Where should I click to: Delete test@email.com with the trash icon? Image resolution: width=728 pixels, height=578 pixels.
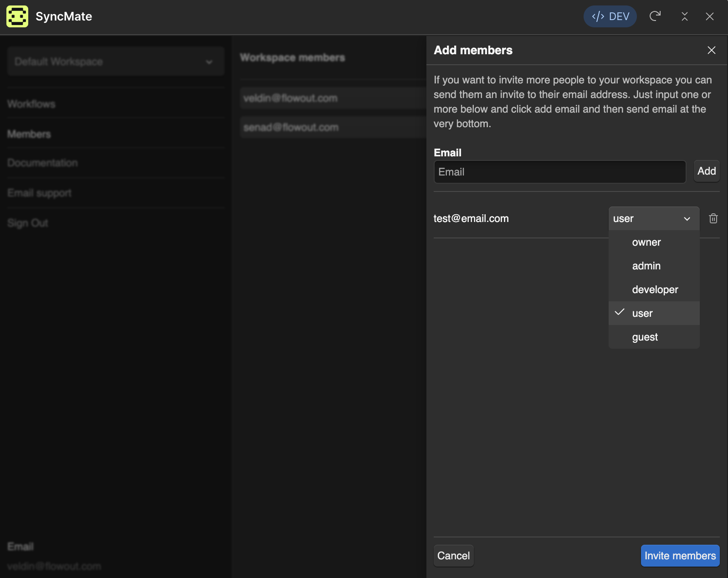[713, 219]
